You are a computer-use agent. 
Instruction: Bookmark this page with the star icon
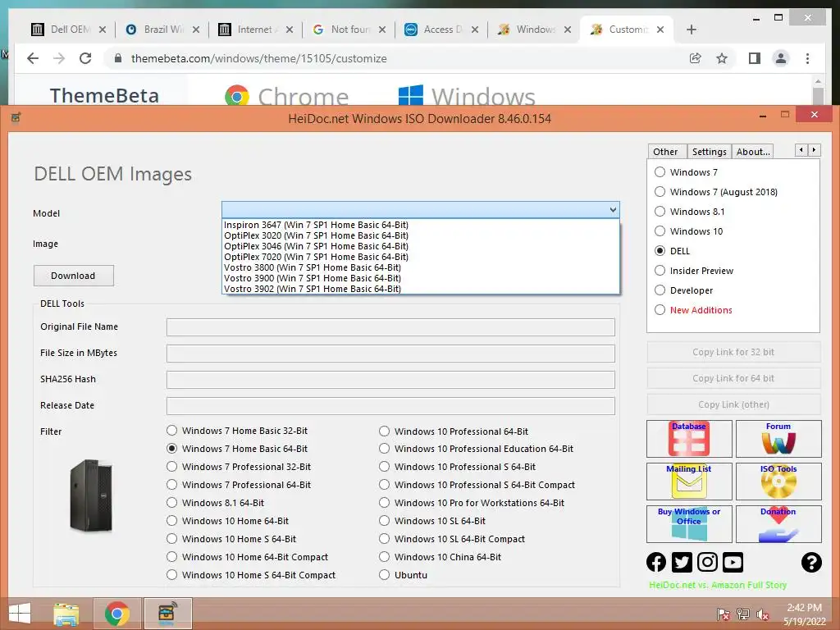[x=722, y=58]
